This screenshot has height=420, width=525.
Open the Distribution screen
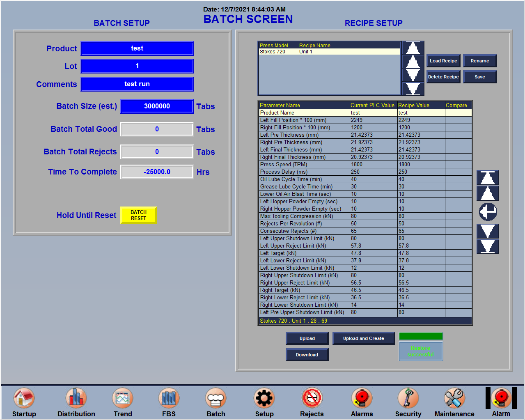pos(76,402)
